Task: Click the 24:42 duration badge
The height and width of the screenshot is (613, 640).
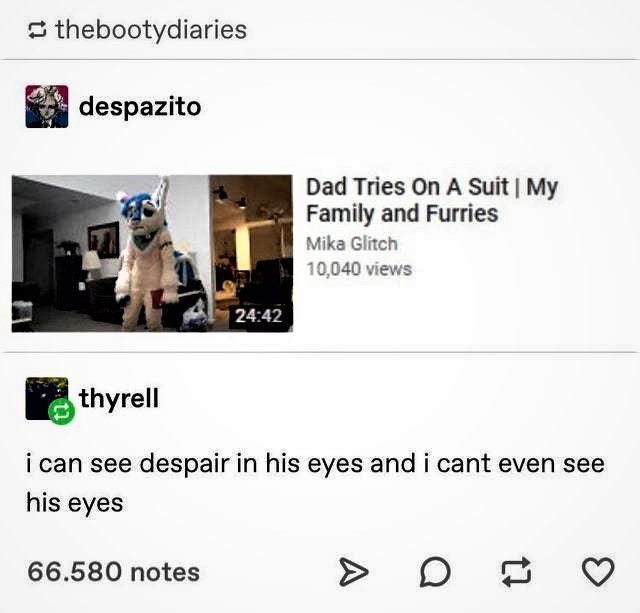Action: tap(259, 315)
